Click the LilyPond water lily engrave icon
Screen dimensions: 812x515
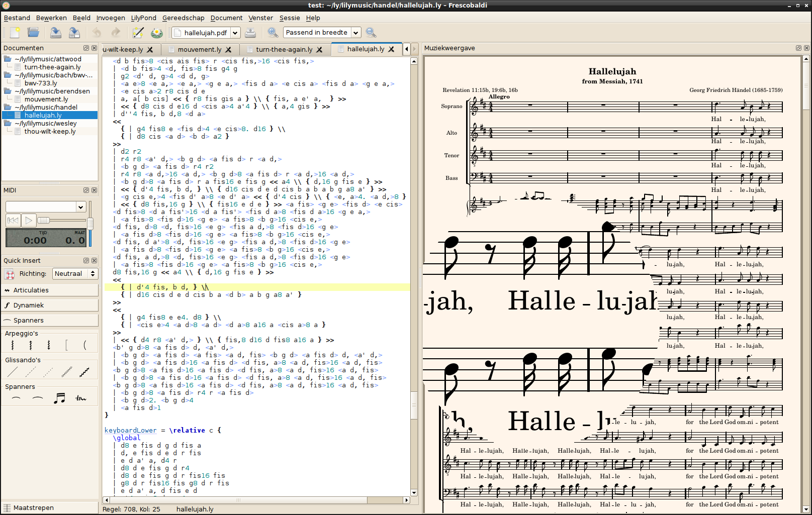click(157, 33)
